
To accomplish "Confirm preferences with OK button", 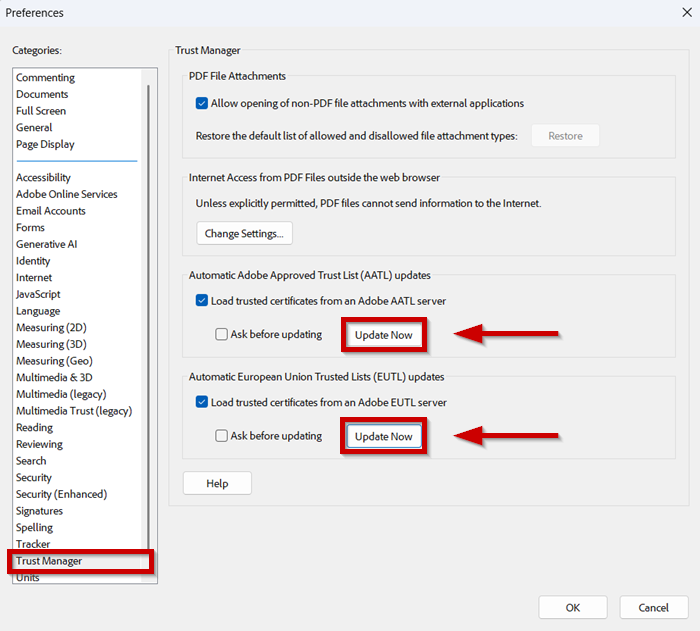I will (x=572, y=607).
